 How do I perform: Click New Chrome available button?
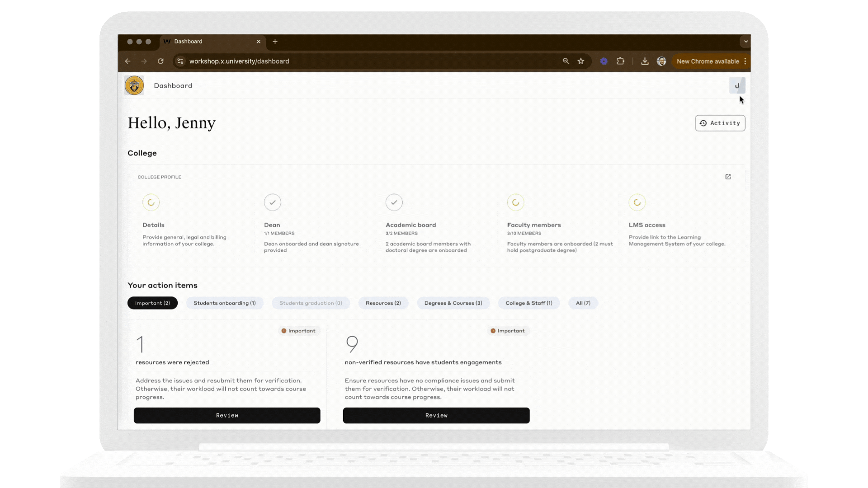[708, 61]
